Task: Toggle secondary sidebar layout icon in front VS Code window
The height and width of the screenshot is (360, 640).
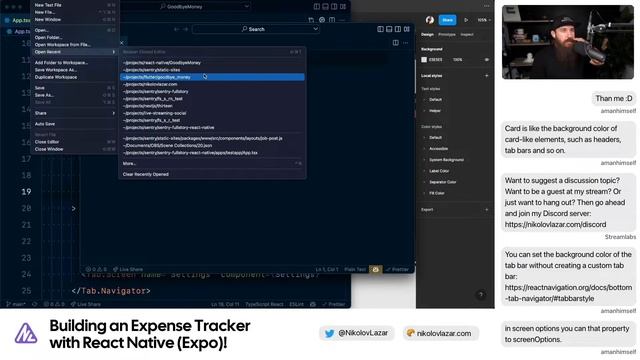Action: 398,29
